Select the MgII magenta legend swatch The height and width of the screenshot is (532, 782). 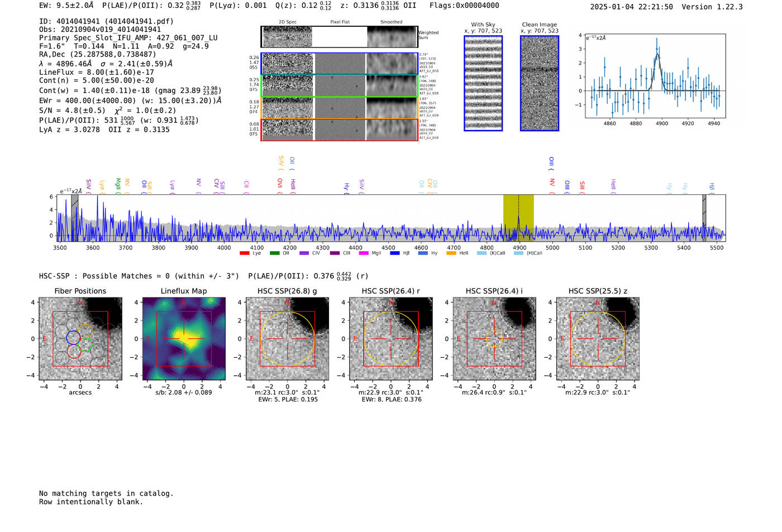pyautogui.click(x=364, y=253)
